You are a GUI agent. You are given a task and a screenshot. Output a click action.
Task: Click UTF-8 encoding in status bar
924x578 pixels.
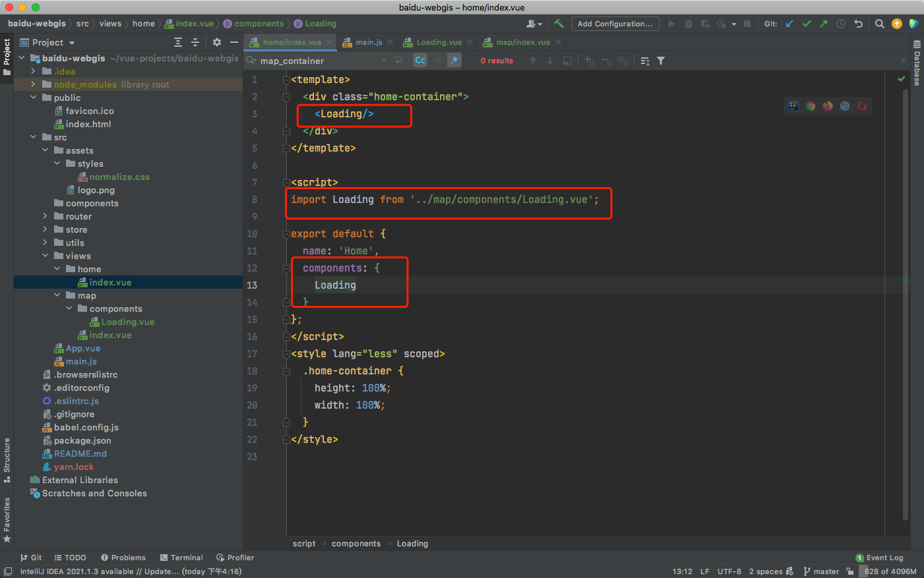click(x=729, y=571)
